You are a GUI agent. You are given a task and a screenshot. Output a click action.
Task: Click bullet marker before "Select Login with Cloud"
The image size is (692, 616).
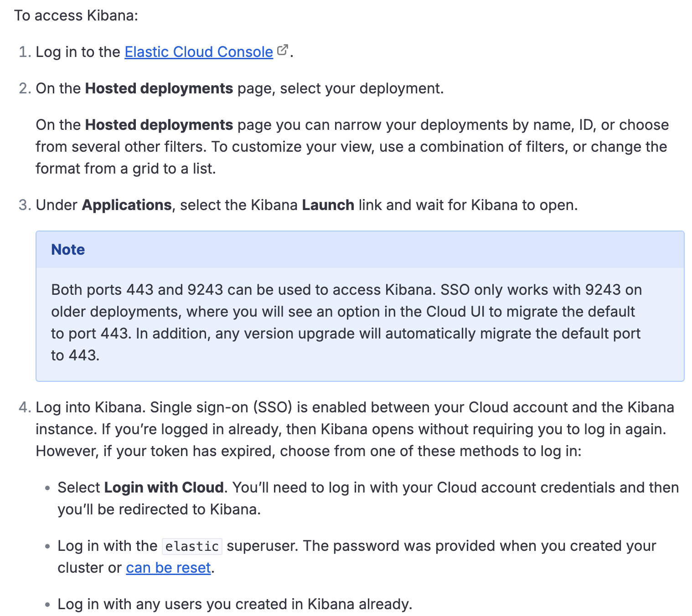47,488
